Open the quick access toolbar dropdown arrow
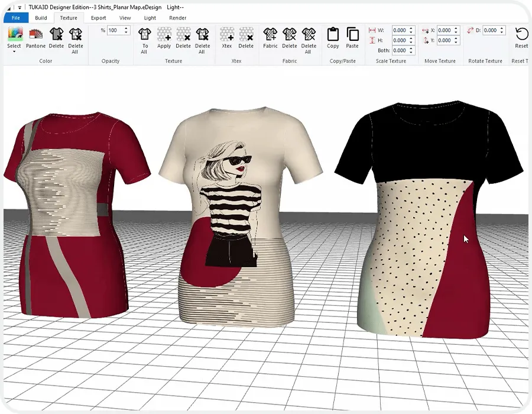Screen dimensions: 532x414 (x=20, y=8)
